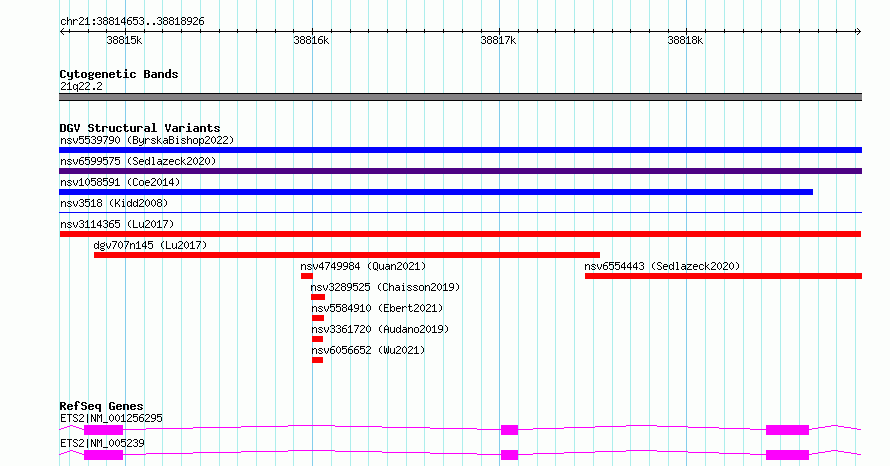Click the right arrowhead of the ruler
This screenshot has height=466, width=890.
point(858,32)
